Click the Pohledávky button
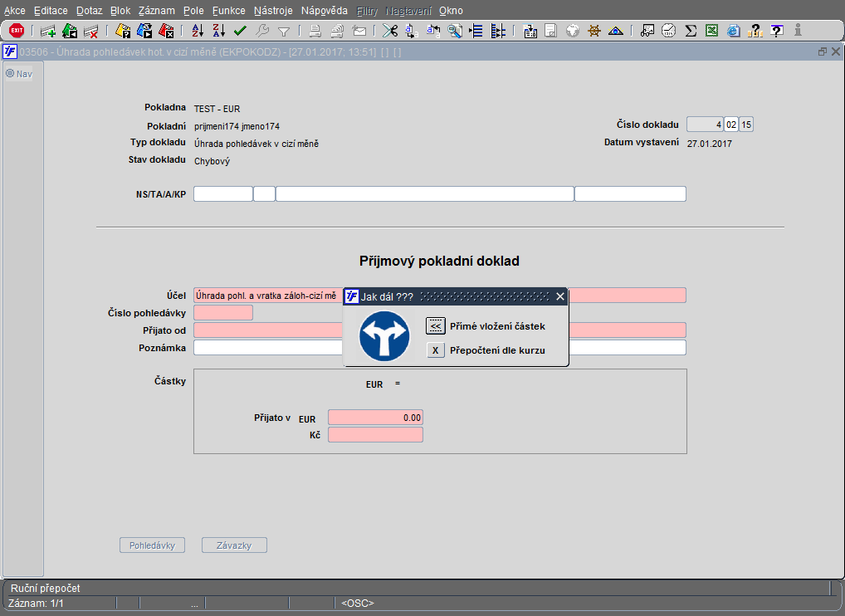Image resolution: width=845 pixels, height=616 pixels. (152, 545)
